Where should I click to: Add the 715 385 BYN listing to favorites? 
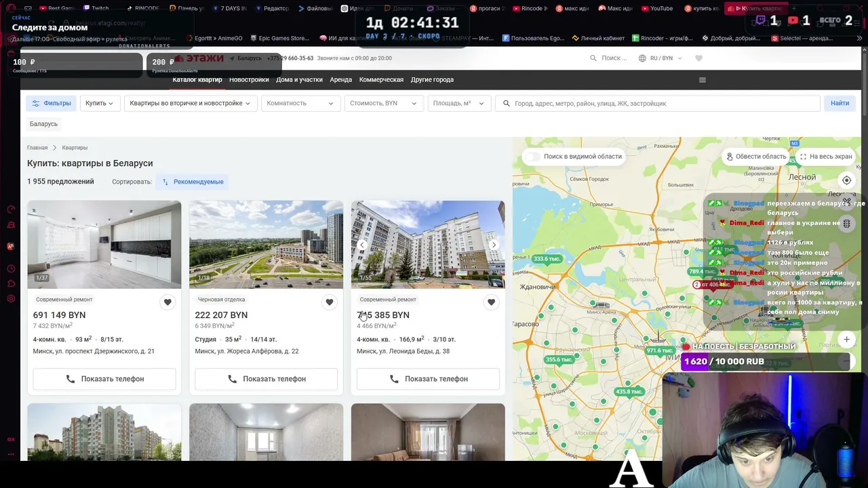491,302
